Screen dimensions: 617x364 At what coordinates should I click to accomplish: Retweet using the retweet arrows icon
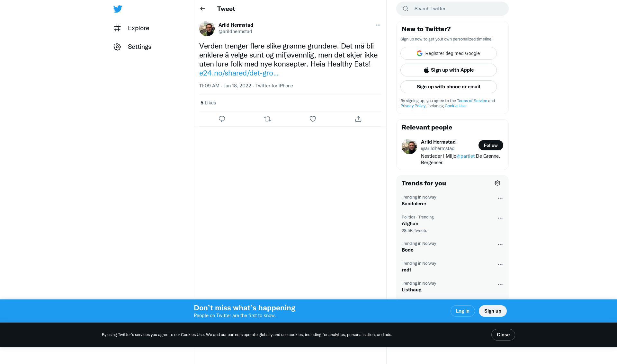tap(267, 119)
